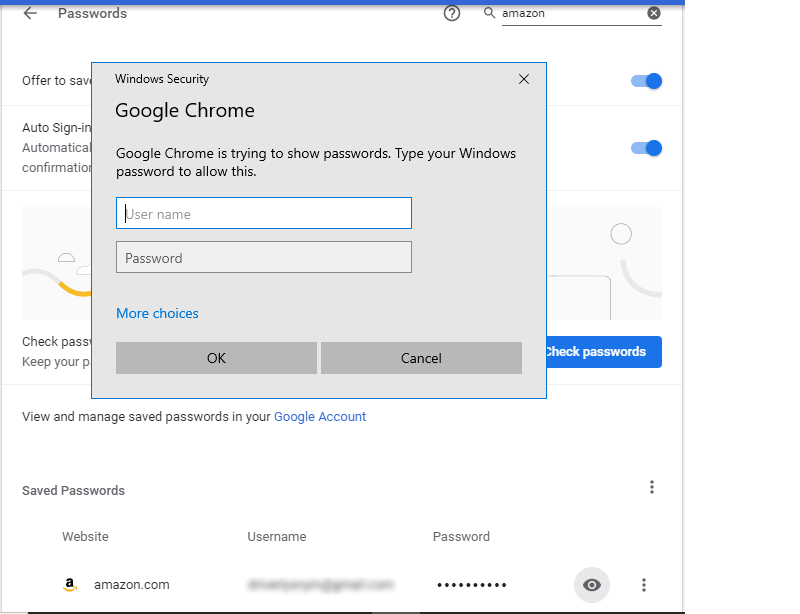Click the User name field

pyautogui.click(x=264, y=213)
